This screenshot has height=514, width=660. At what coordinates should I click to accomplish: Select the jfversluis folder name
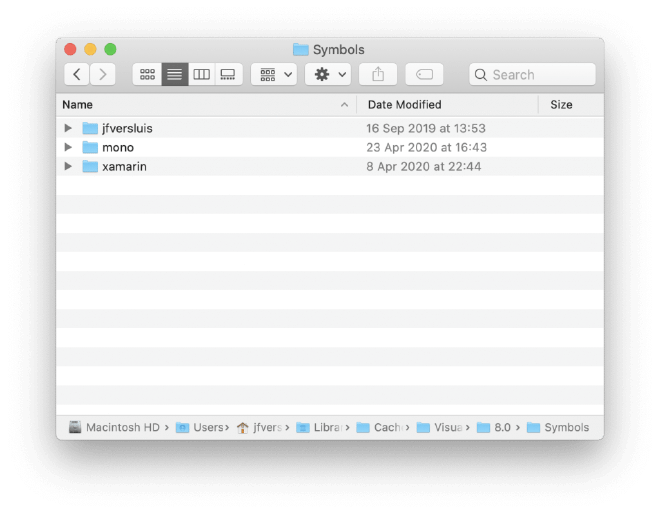pyautogui.click(x=127, y=128)
